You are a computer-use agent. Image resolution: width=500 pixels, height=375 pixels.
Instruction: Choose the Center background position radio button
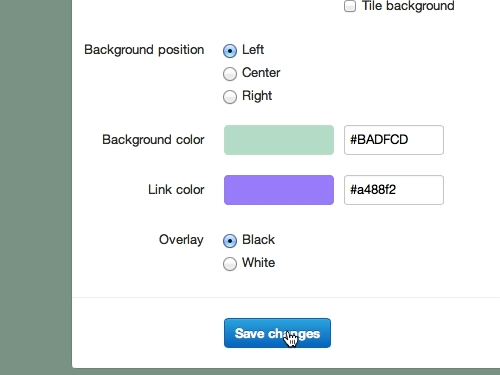[230, 74]
